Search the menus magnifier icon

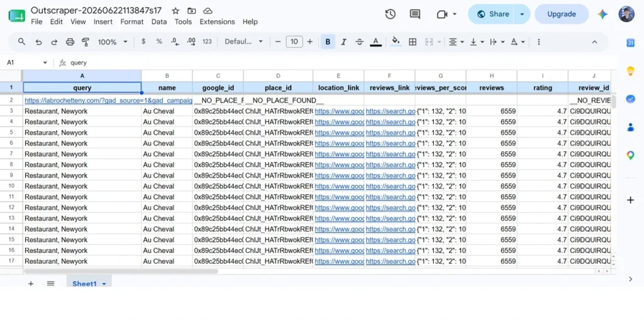click(x=22, y=41)
